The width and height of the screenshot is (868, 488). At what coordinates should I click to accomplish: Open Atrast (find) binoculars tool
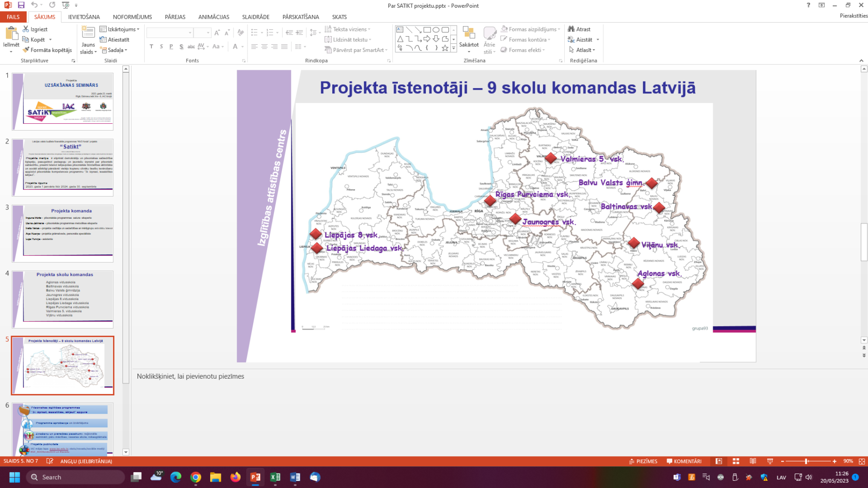[579, 29]
